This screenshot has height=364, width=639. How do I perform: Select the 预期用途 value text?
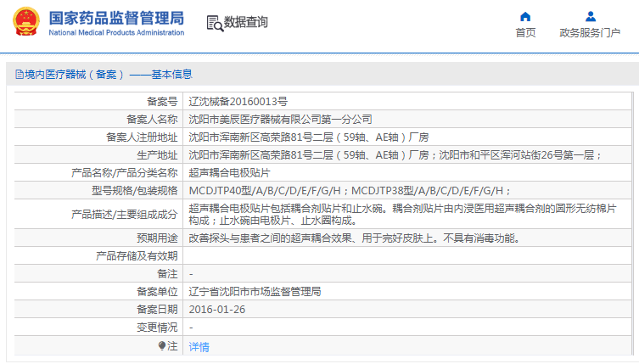click(x=356, y=238)
